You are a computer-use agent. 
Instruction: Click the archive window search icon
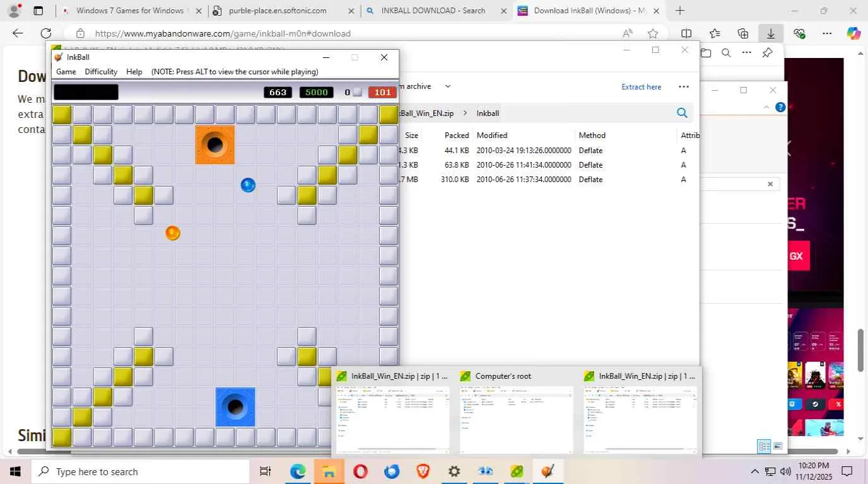coord(682,113)
